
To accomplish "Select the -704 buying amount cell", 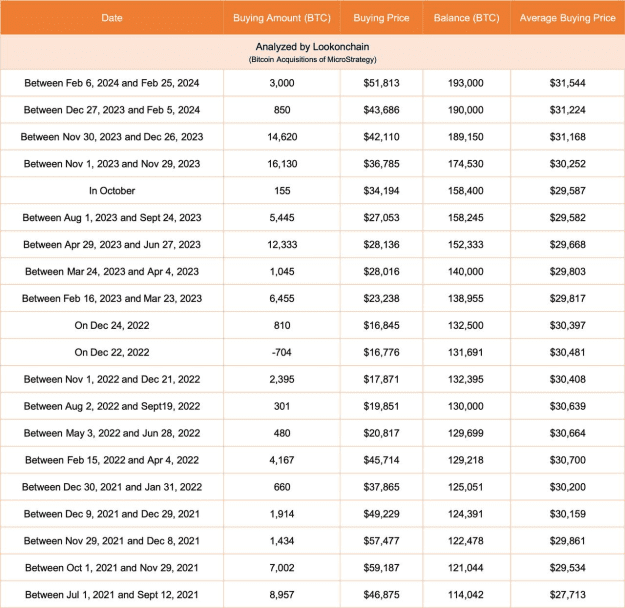I will pos(282,352).
